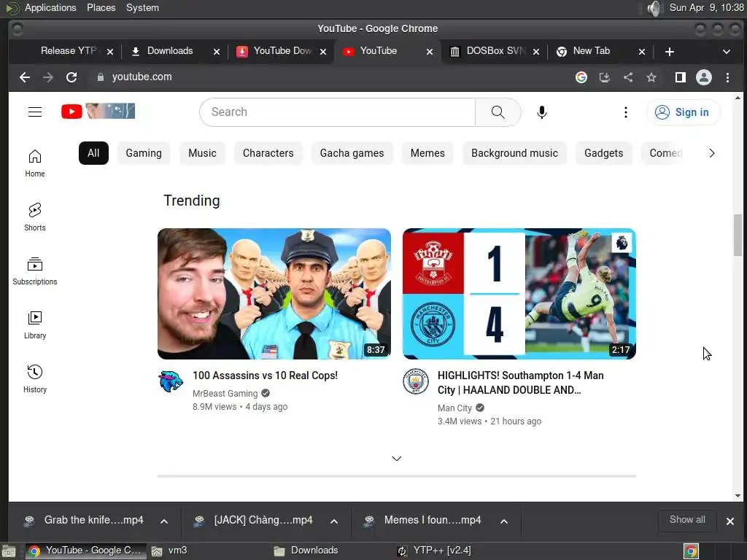
Task: Open YouTube settings three-dot menu
Action: 625,112
